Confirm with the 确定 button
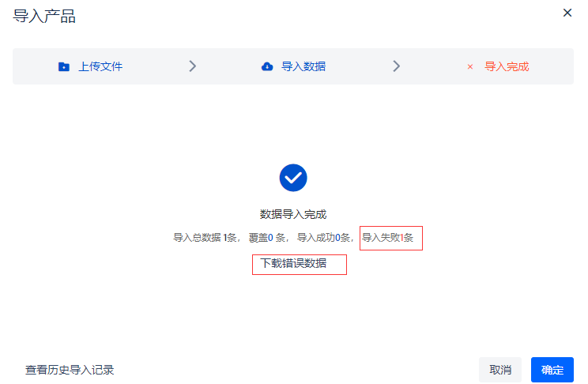Image resolution: width=588 pixels, height=384 pixels. click(x=552, y=370)
